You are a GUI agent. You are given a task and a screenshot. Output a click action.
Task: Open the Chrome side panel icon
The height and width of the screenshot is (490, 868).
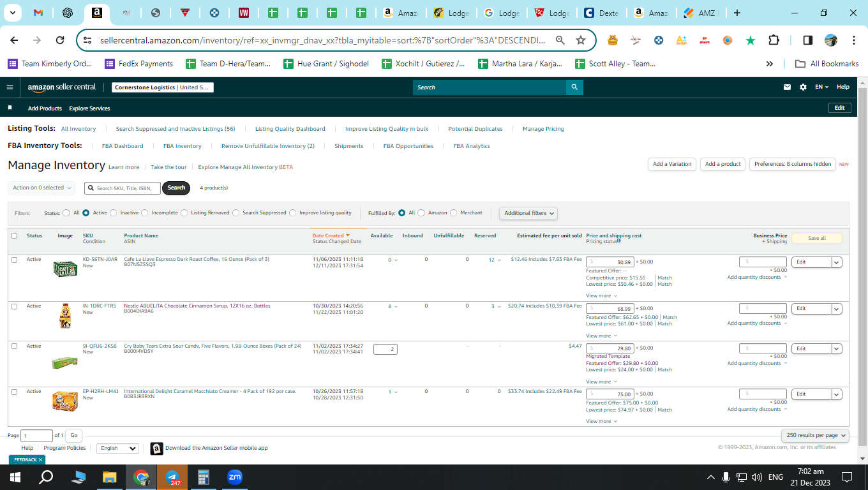807,40
